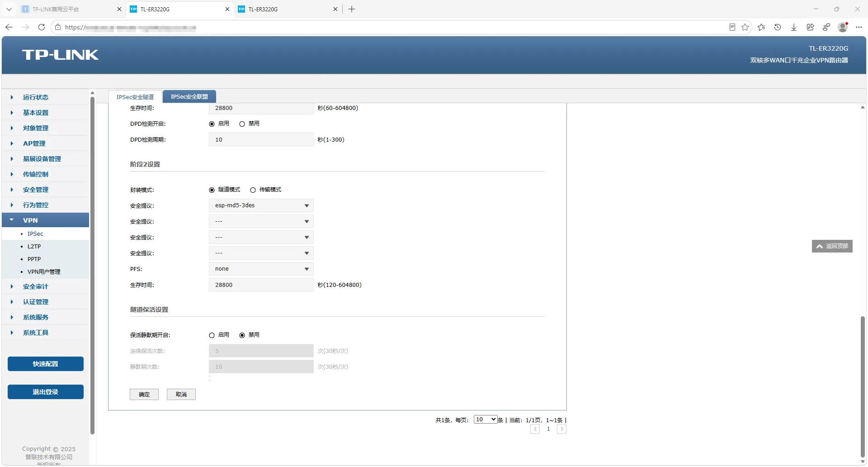Click the phase 2 生存时间 field
The width and height of the screenshot is (868, 467).
261,285
